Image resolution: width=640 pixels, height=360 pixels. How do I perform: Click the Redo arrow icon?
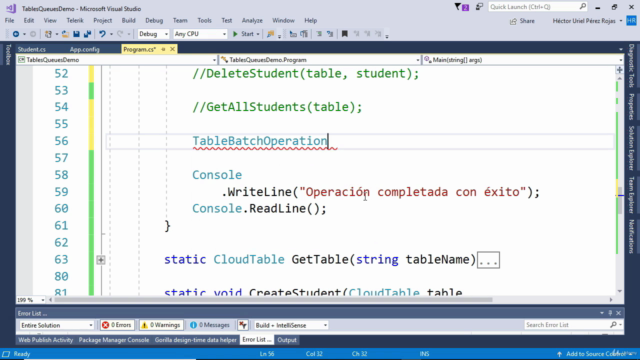(120, 34)
